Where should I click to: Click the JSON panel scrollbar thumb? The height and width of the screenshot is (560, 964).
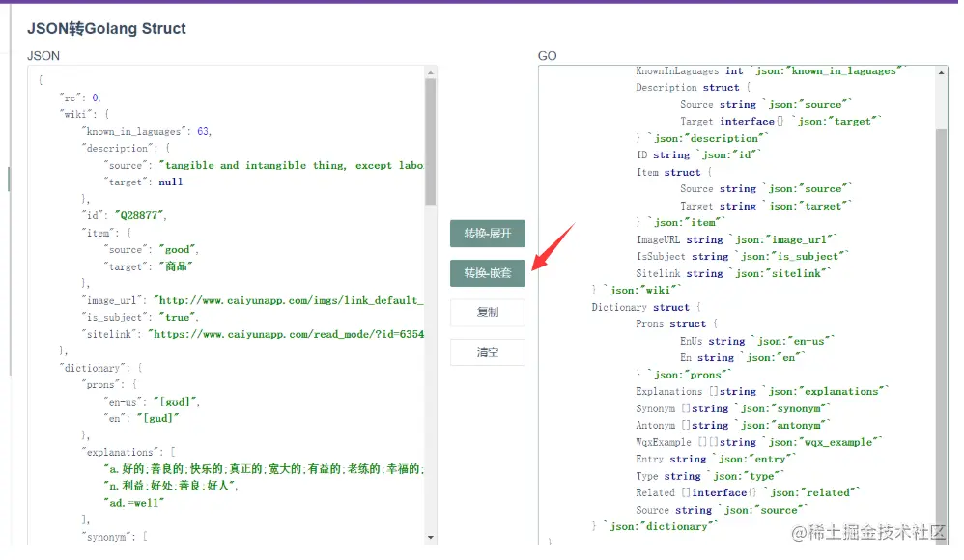click(x=431, y=141)
